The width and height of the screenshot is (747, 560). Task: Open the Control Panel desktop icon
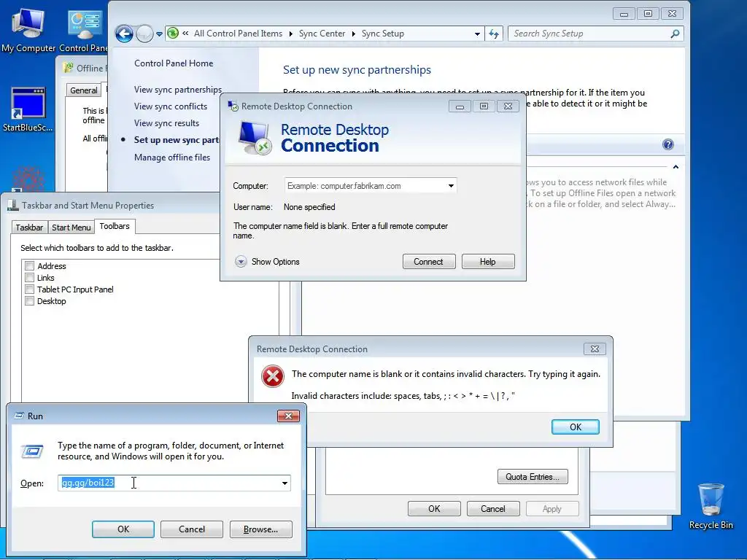point(85,29)
